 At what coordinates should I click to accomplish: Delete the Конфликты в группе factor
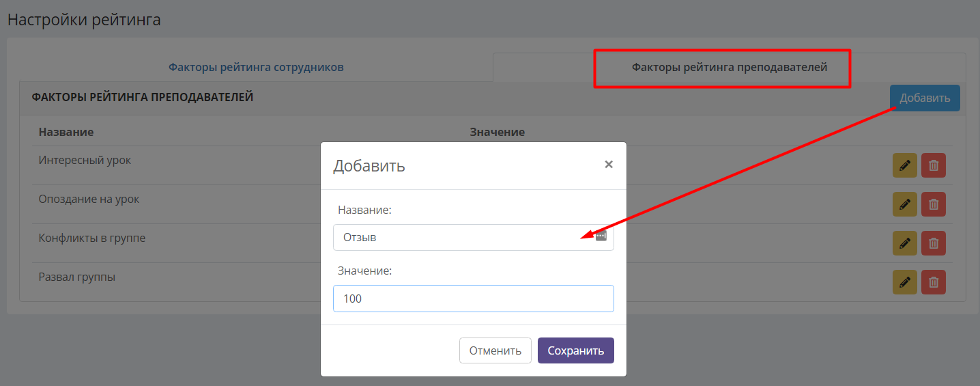(934, 243)
